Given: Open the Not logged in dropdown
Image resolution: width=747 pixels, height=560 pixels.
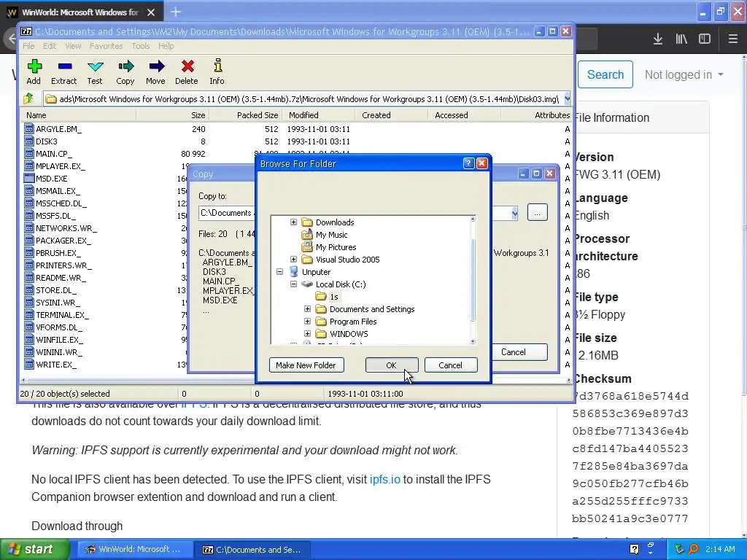Looking at the screenshot, I should (684, 75).
